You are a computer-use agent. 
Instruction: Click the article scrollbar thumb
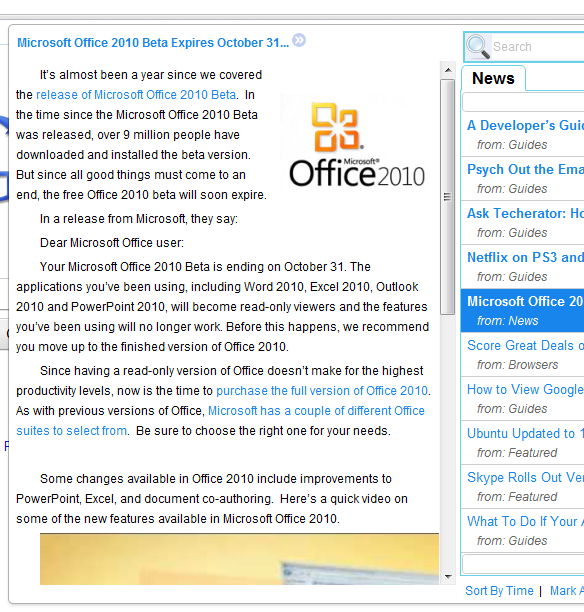[x=448, y=197]
